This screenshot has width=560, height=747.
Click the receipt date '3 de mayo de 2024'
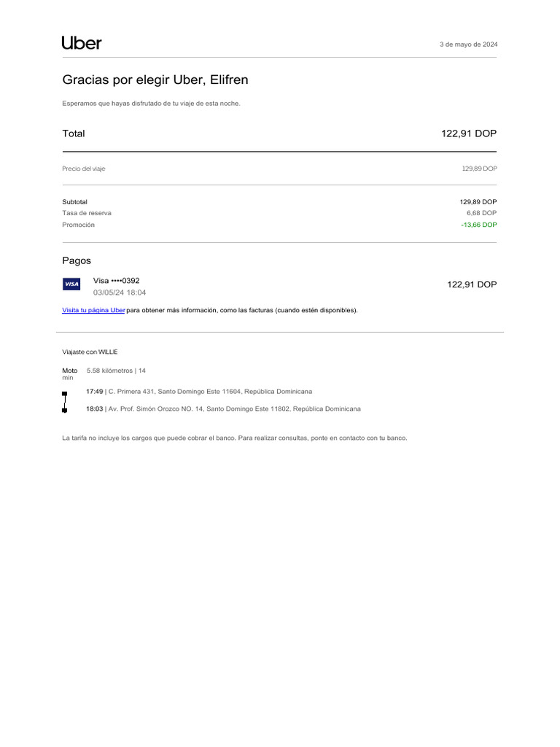468,44
